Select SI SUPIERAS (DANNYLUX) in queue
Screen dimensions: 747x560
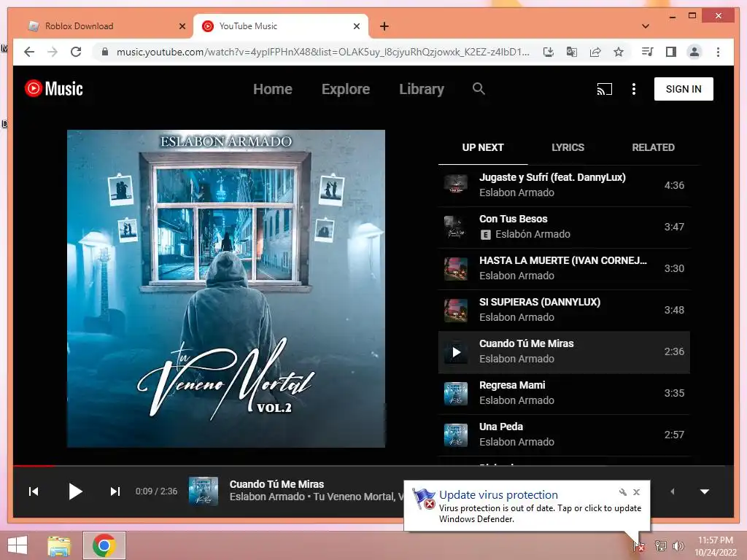(x=564, y=310)
